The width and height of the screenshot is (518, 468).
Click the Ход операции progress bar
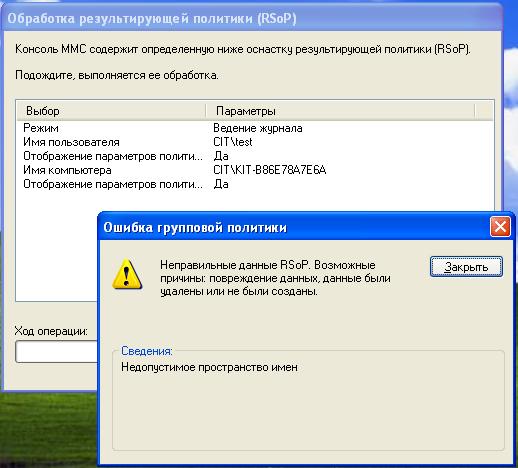56,351
